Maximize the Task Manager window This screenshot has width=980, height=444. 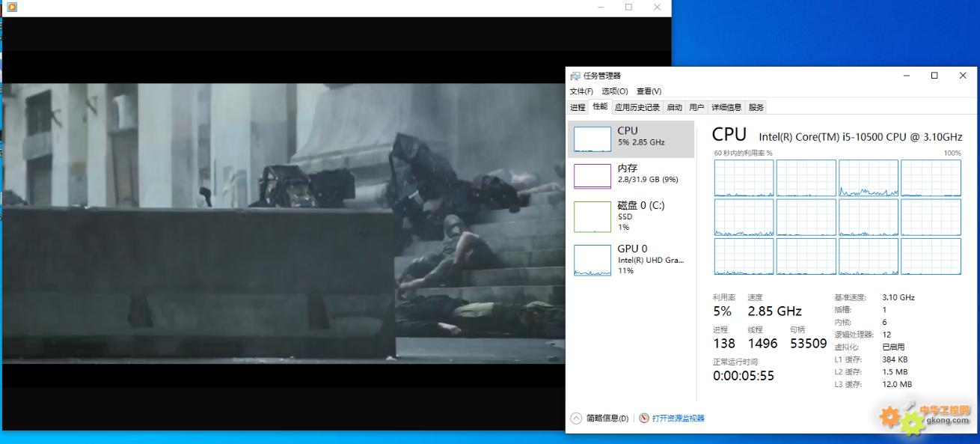click(934, 76)
